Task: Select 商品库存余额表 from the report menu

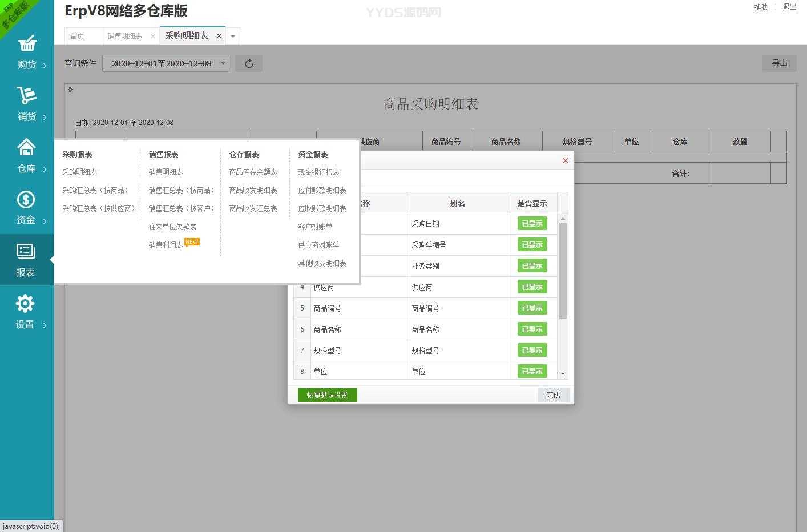Action: [253, 172]
